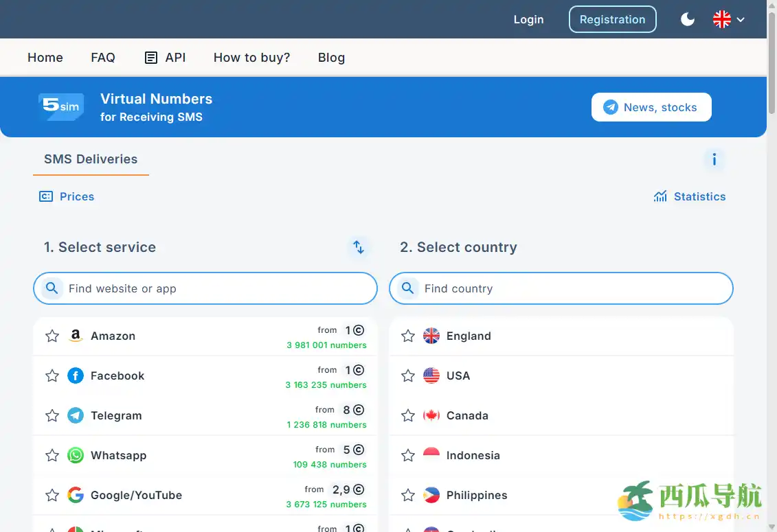Click the 5sim logo icon
777x532 pixels.
pyautogui.click(x=61, y=107)
